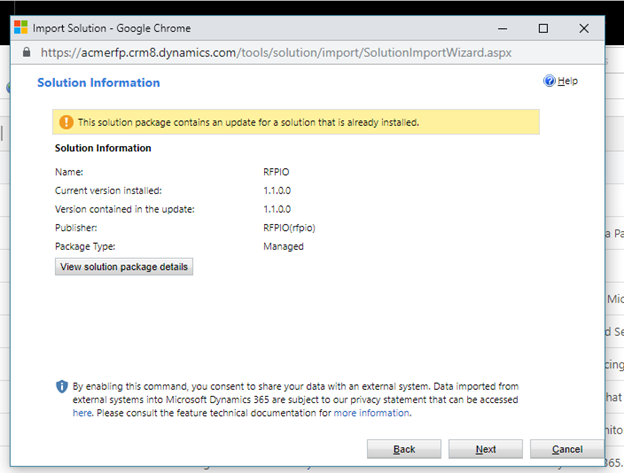This screenshot has width=624, height=473.
Task: Click the 'Package Type:' field label
Action: coord(85,247)
